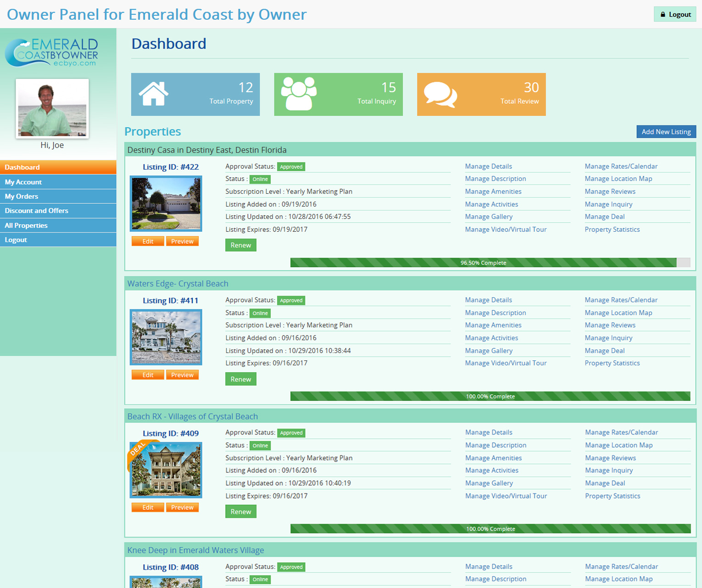Click Total Inquiry count 15
Viewport: 702px width, 588px height.
(388, 87)
